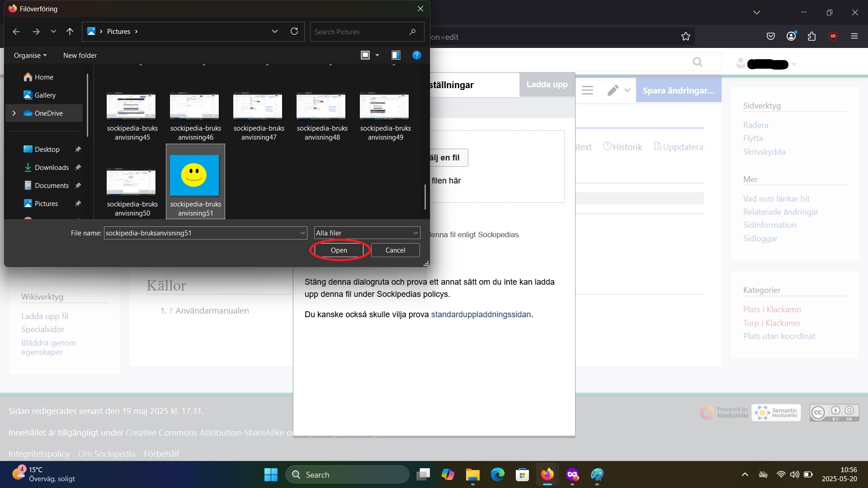Open File Explorer from taskbar

(x=472, y=474)
